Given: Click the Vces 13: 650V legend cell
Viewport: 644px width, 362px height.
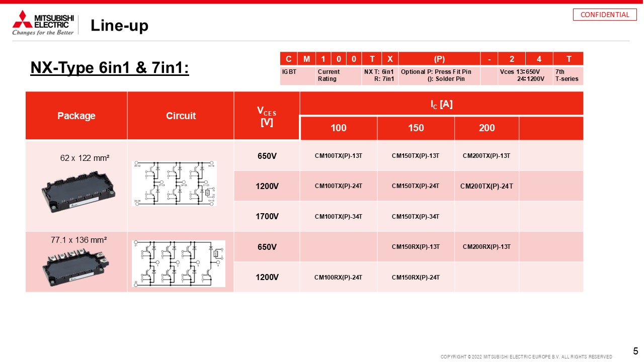Looking at the screenshot, I should pyautogui.click(x=525, y=75).
